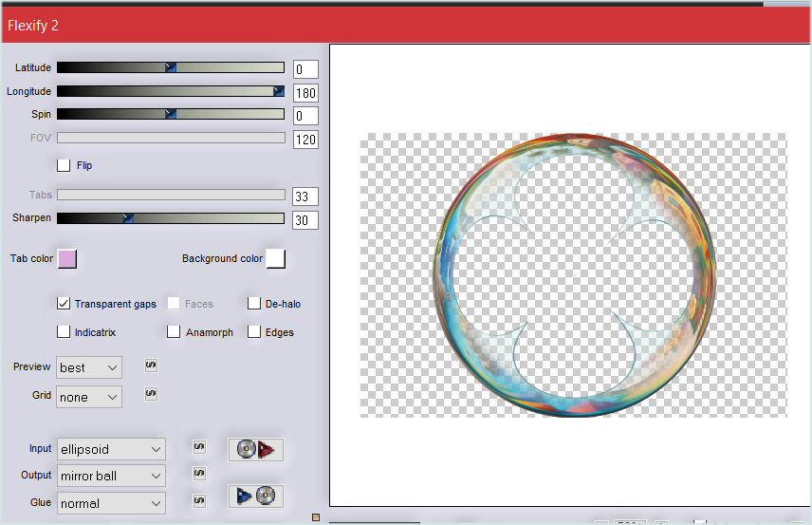
Task: Click the small orange square icon
Action: tap(316, 517)
